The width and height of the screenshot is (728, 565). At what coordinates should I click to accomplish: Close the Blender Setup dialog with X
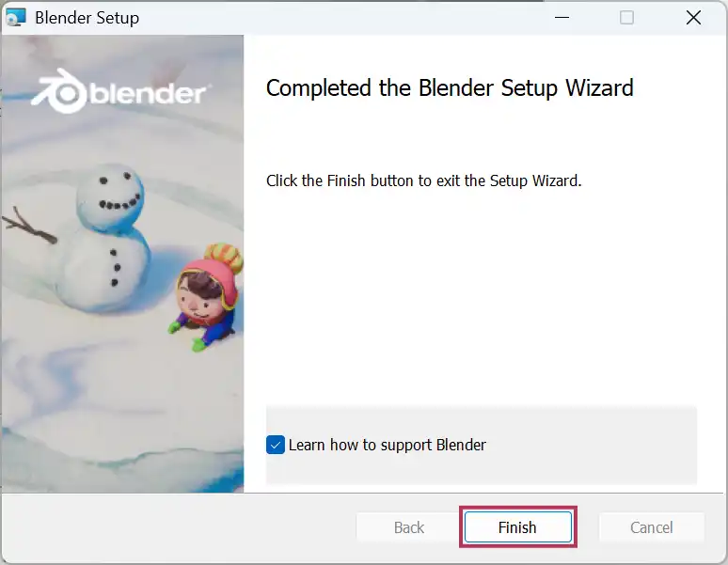click(693, 18)
